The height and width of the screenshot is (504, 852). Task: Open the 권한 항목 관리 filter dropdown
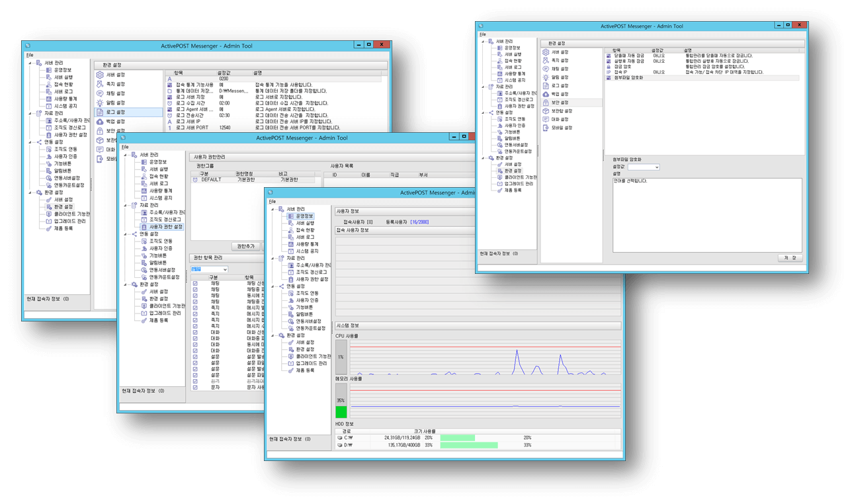tap(209, 270)
